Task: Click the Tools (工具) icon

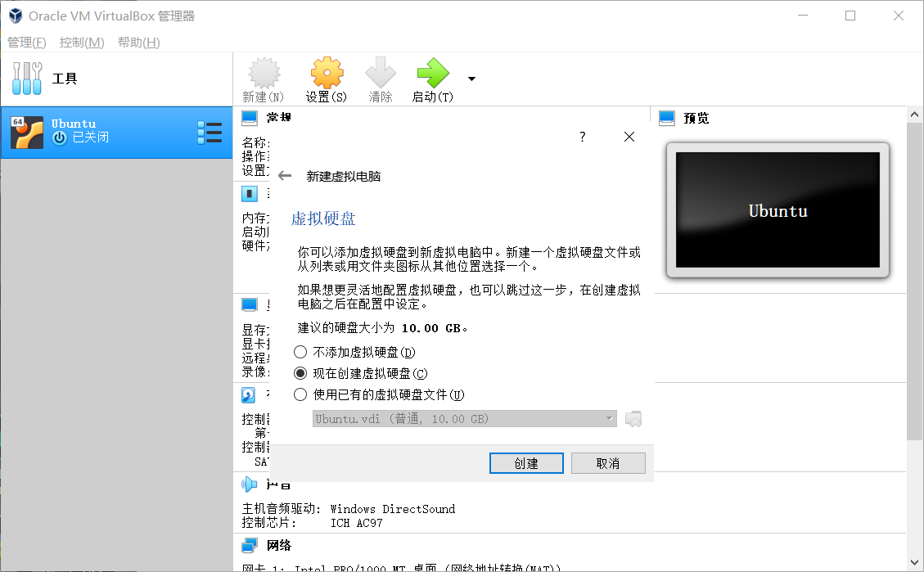Action: [27, 79]
